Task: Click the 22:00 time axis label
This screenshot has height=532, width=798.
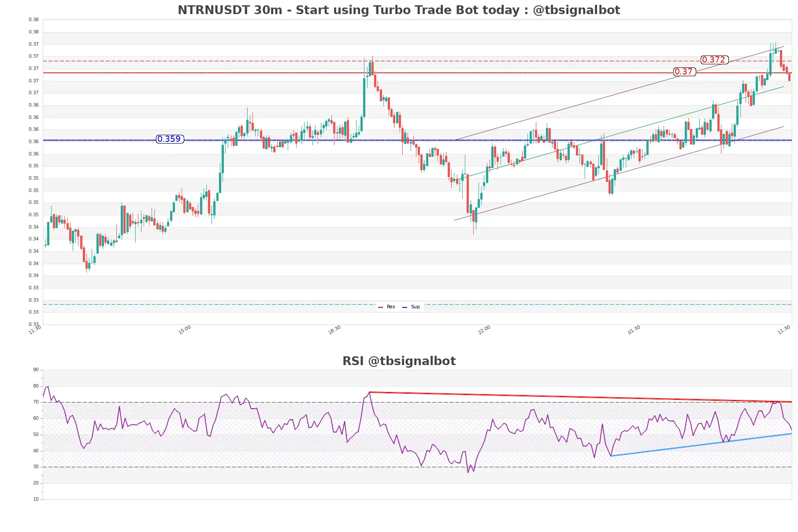Action: (484, 330)
